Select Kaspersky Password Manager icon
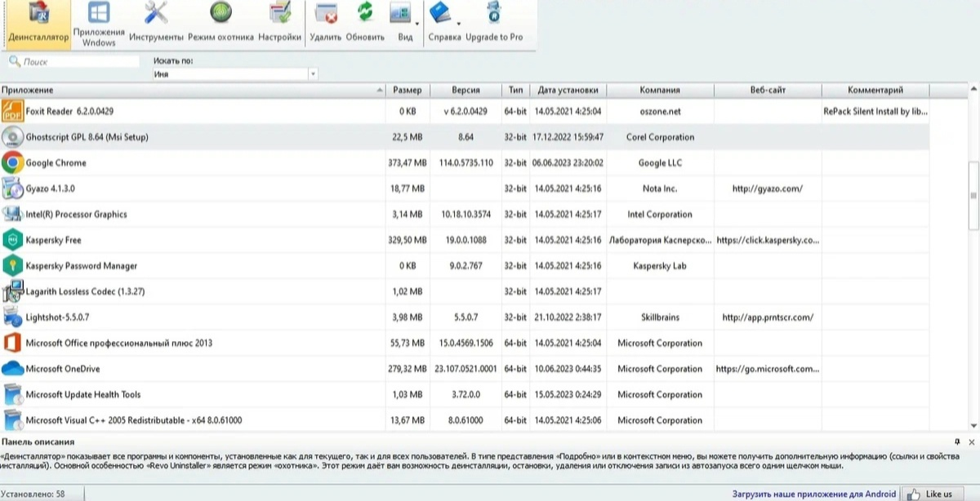 [12, 266]
